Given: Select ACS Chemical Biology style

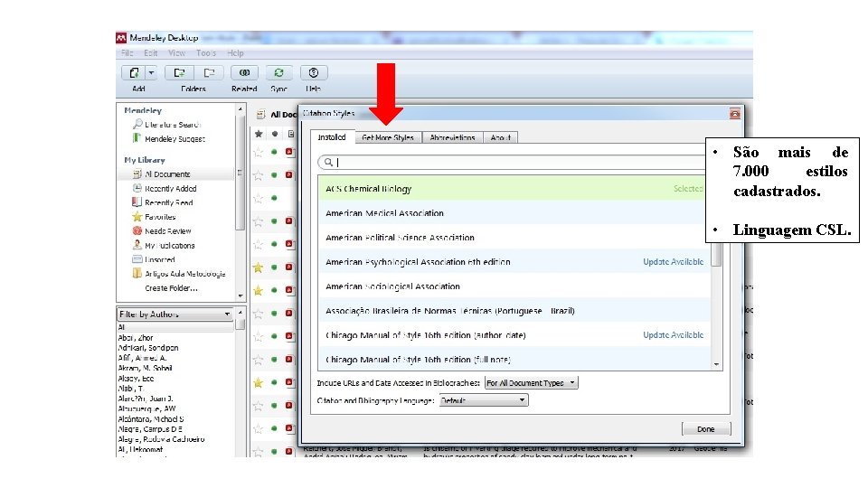Looking at the screenshot, I should (x=514, y=189).
